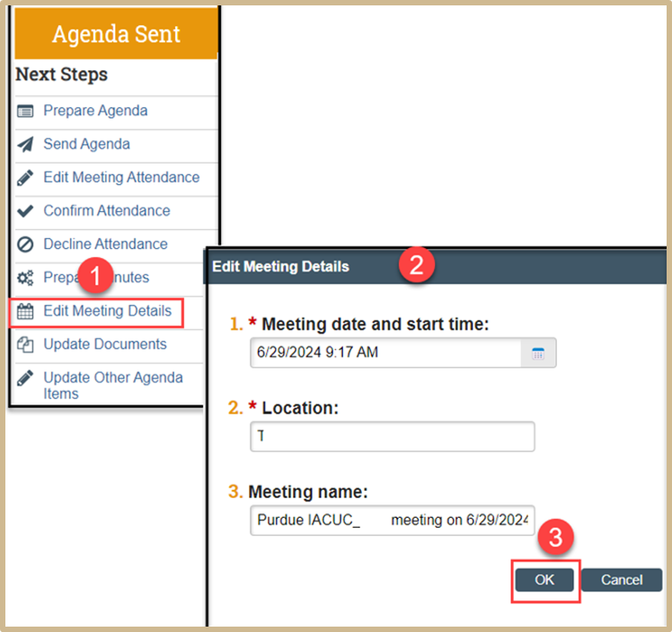Screen dimensions: 672x632
Task: Click the Update Other Agenda Items pencil icon
Action: 26,378
